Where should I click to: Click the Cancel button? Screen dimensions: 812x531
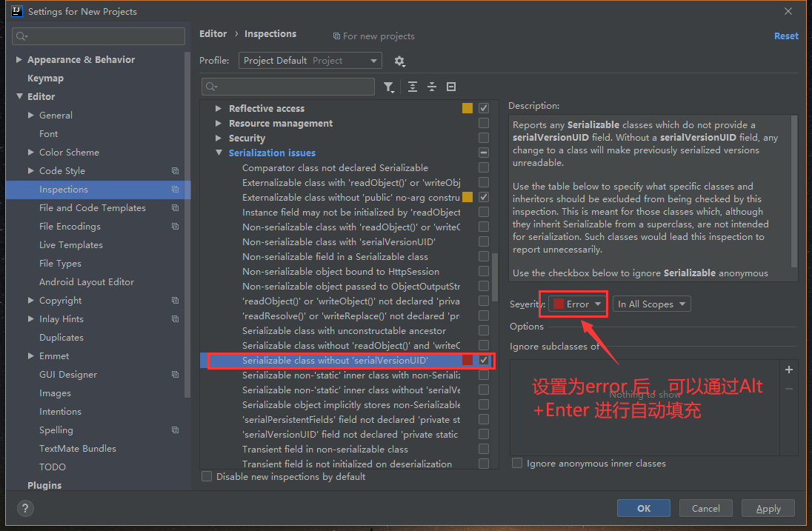(706, 508)
